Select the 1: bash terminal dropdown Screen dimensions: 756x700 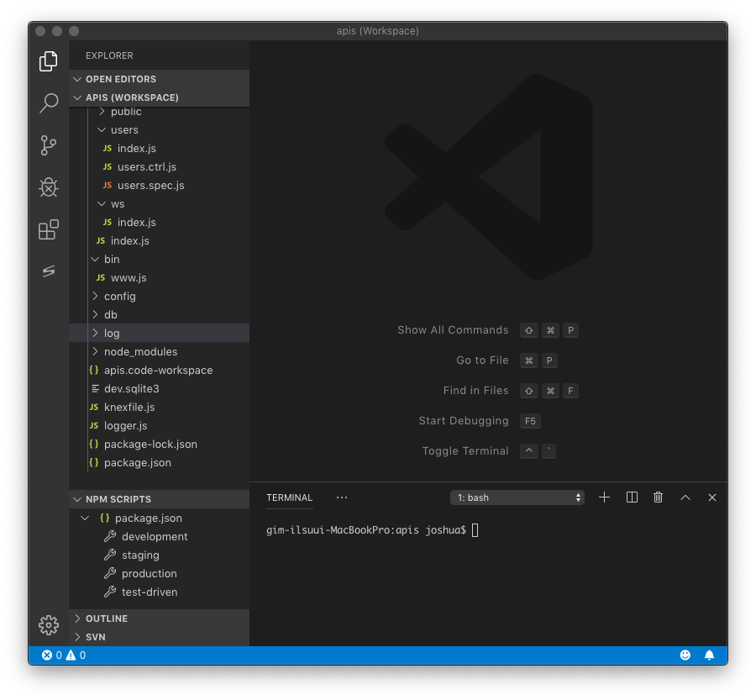click(x=517, y=497)
